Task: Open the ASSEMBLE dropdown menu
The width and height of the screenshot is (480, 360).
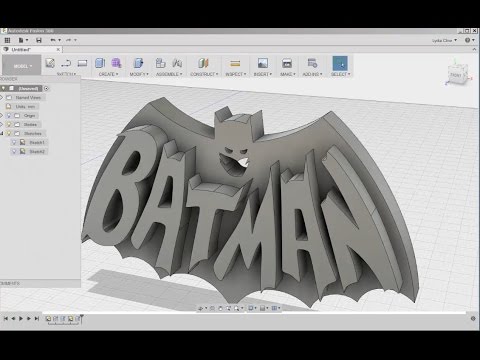Action: (x=169, y=74)
